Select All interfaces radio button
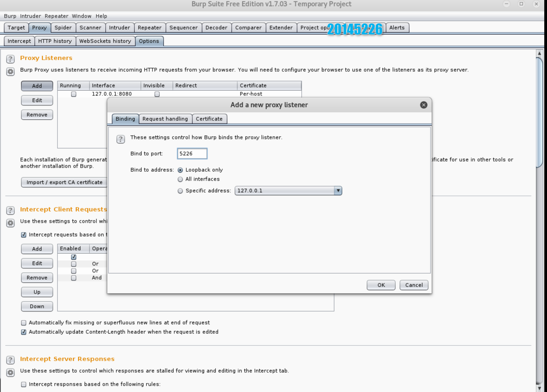Screen dimensions: 547x392 coord(180,179)
